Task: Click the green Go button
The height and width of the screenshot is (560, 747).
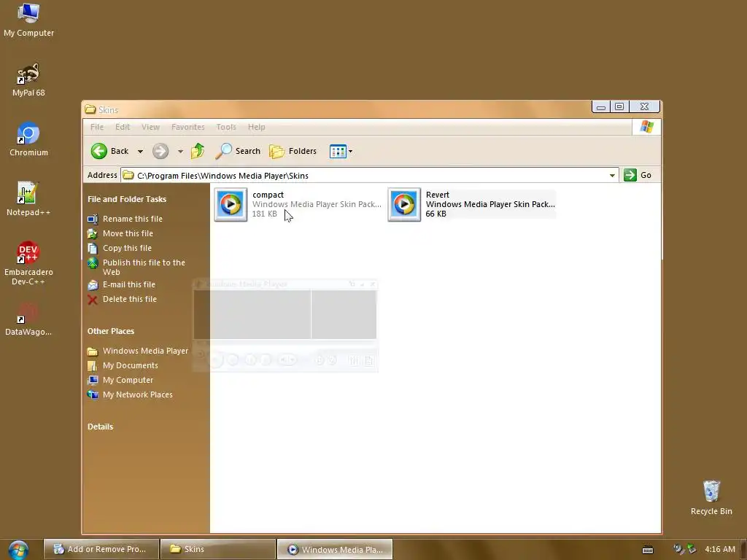Action: (638, 175)
